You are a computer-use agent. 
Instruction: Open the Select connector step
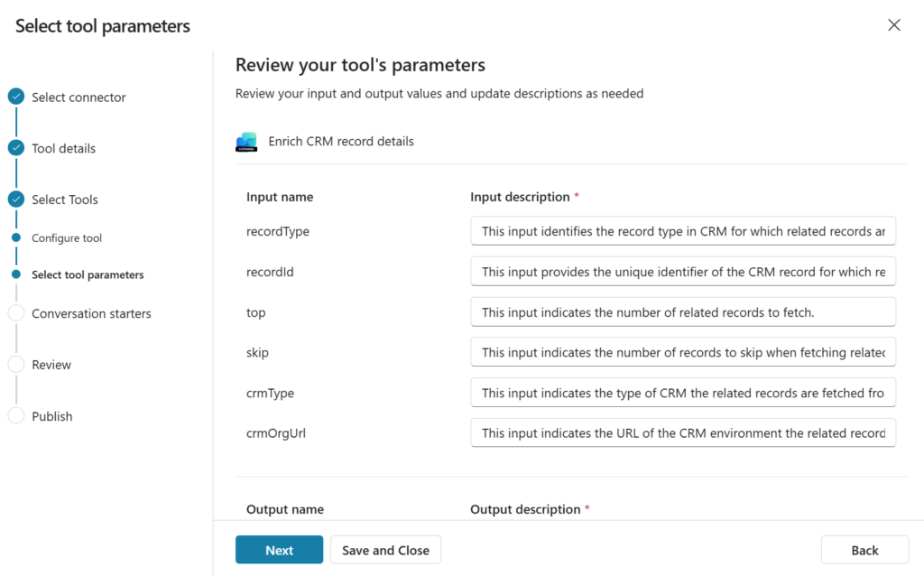tap(79, 98)
